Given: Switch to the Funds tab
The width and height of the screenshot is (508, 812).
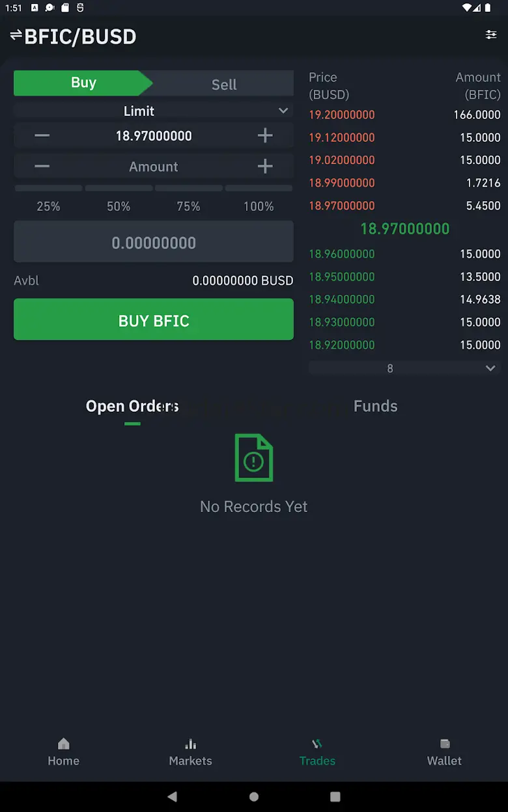Looking at the screenshot, I should [x=375, y=406].
